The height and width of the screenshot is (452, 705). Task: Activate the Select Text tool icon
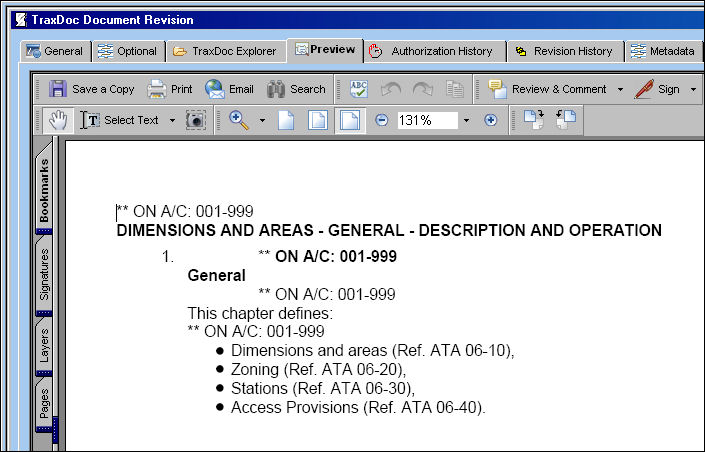tap(90, 120)
